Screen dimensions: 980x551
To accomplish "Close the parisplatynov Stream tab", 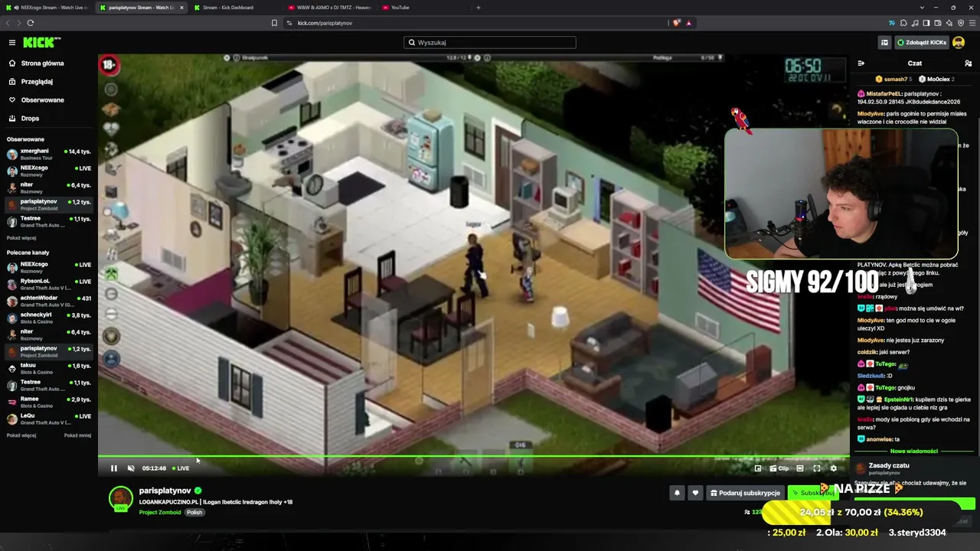I will pos(181,8).
